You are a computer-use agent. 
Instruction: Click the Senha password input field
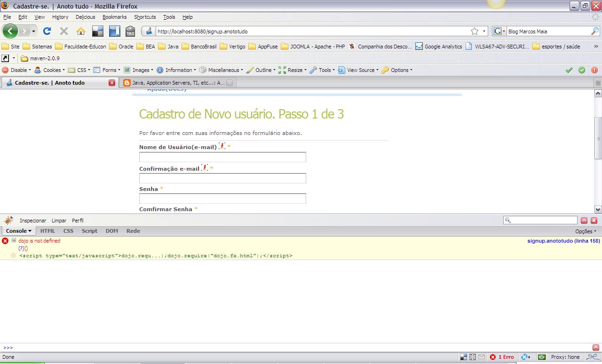[x=222, y=198]
